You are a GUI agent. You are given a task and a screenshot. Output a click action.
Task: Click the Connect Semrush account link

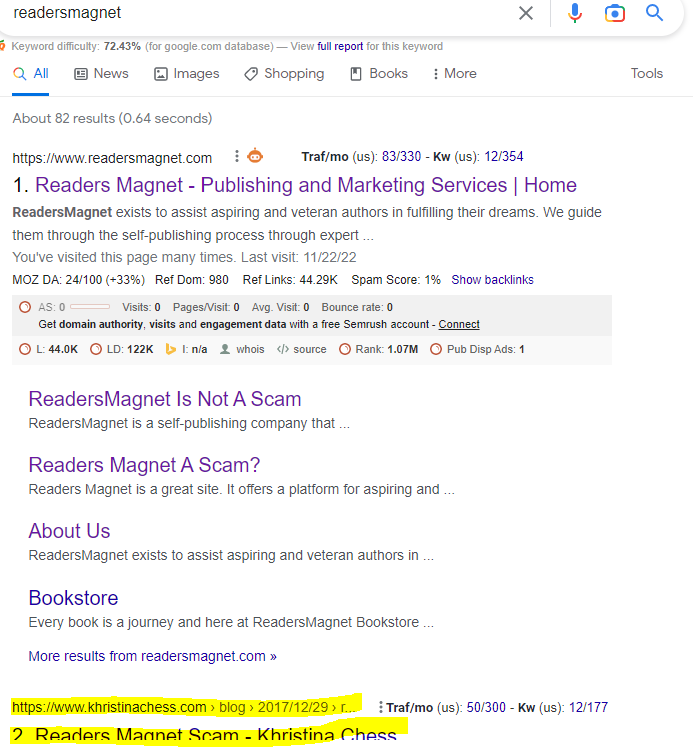coord(459,324)
